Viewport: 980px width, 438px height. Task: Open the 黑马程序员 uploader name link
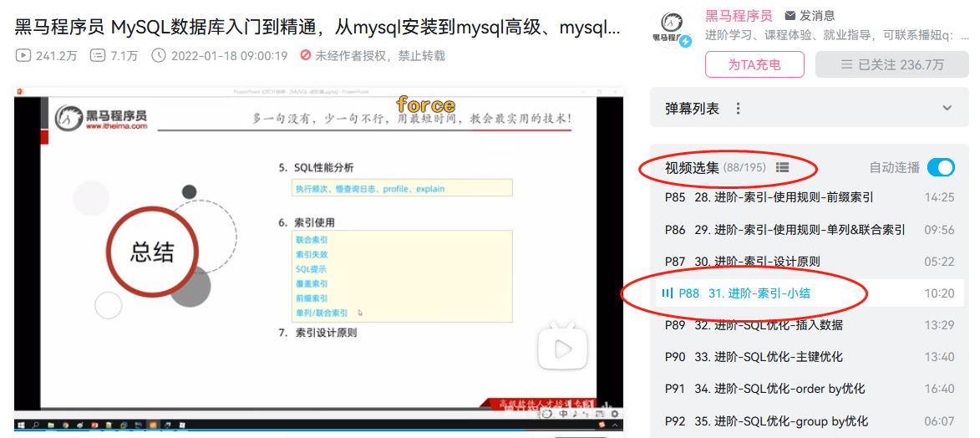pos(739,16)
